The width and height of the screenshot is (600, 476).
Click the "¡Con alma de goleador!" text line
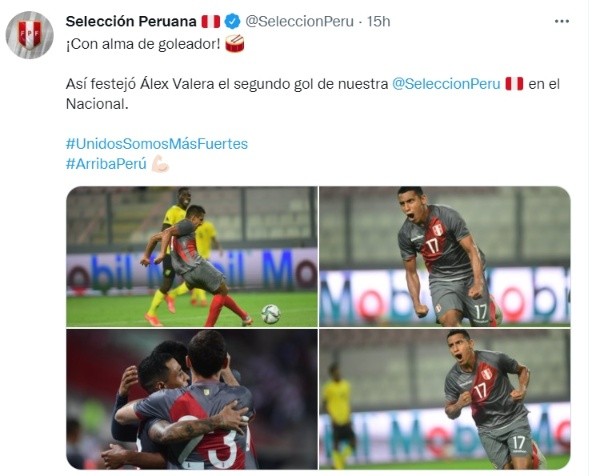pos(143,44)
